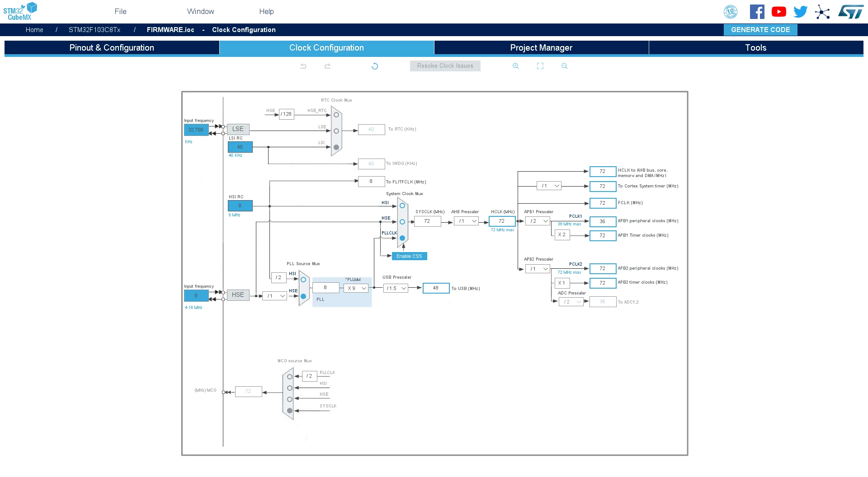Screen dimensions: 868x477
Task: Click Resolve Clock Issues button
Action: [445, 66]
